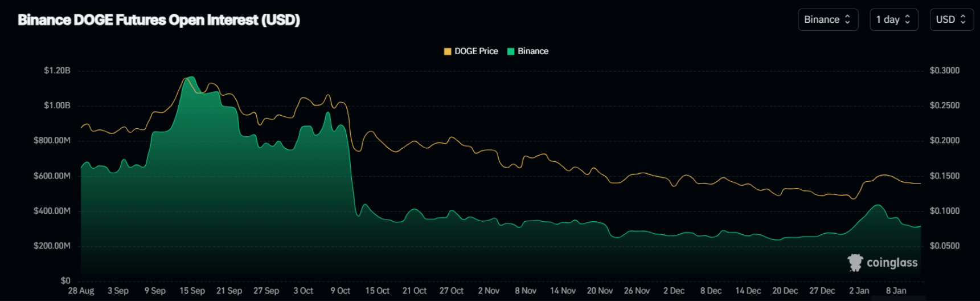The height and width of the screenshot is (301, 980).
Task: Click the $1.00B left axis label
Action: tap(57, 105)
